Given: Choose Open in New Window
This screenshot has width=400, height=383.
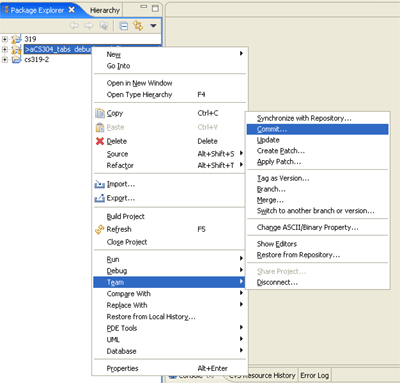Looking at the screenshot, I should 170,83.
